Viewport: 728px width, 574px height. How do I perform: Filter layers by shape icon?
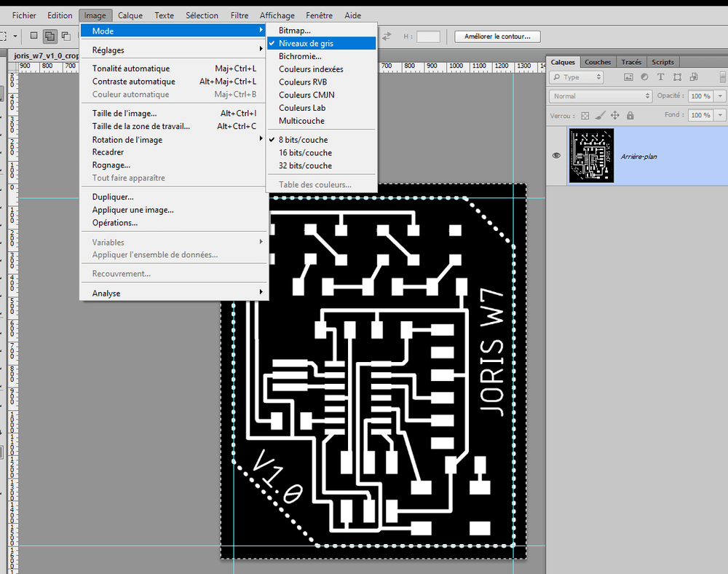(x=677, y=77)
